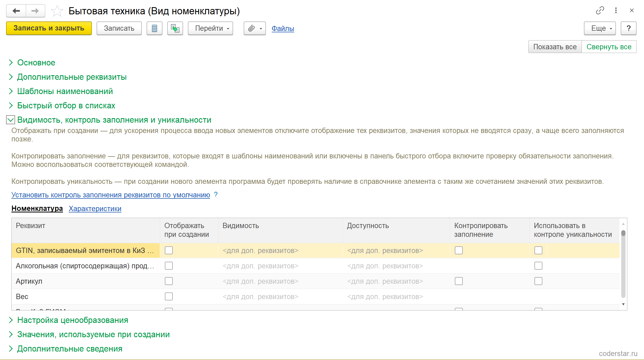Go forward with the right arrow button
The image size is (644, 360).
(x=35, y=11)
